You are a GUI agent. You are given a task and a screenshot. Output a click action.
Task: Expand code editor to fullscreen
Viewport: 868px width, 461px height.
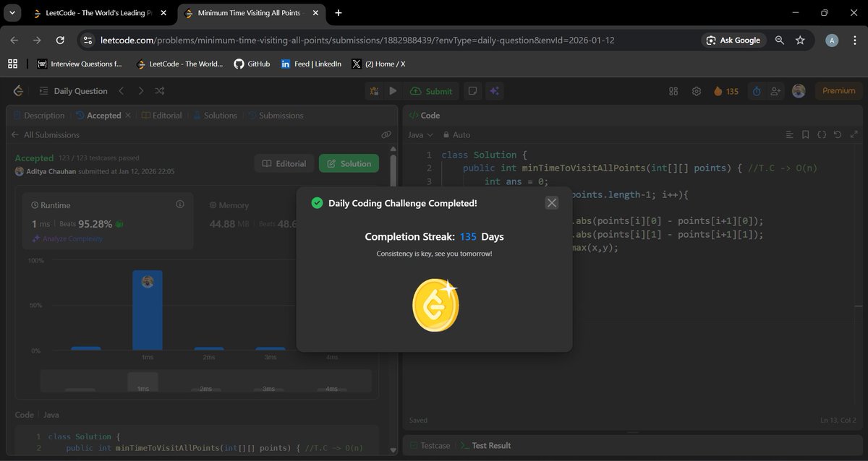click(854, 135)
